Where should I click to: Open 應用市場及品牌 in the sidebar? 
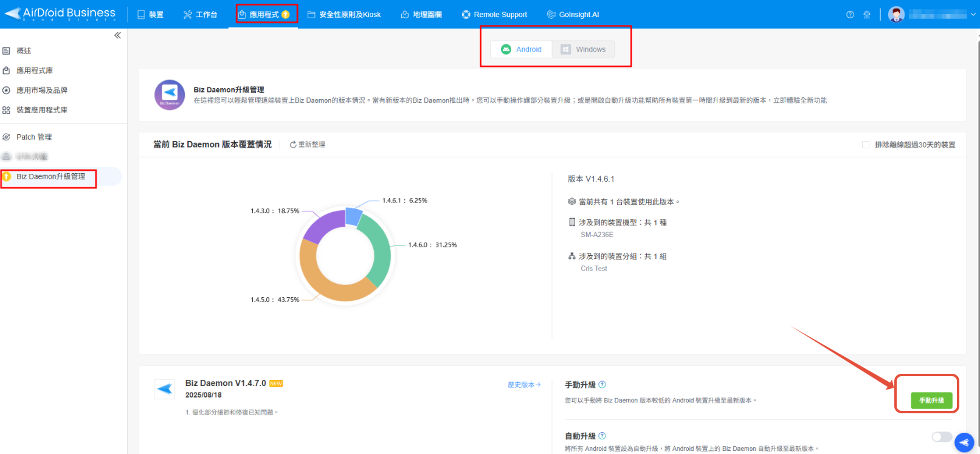[x=42, y=90]
